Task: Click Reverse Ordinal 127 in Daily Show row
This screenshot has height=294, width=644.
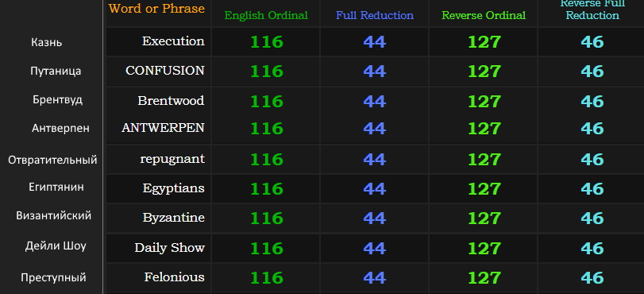Action: click(484, 249)
